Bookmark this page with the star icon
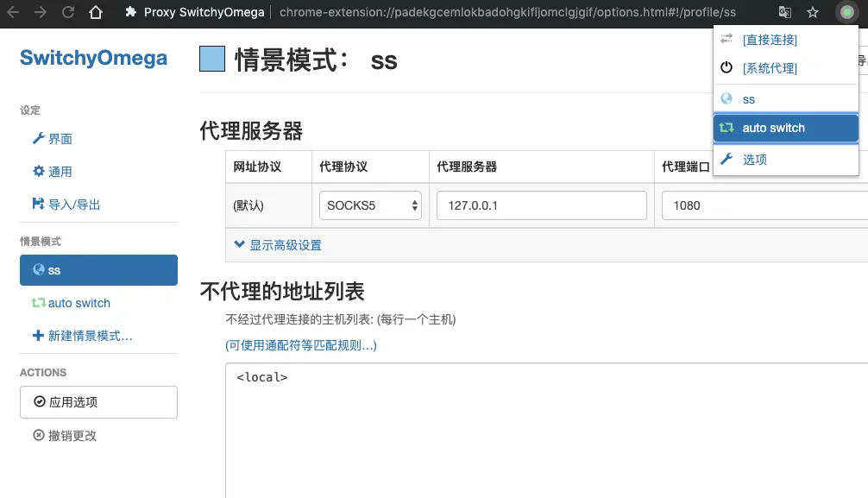868x498 pixels. 813,11
